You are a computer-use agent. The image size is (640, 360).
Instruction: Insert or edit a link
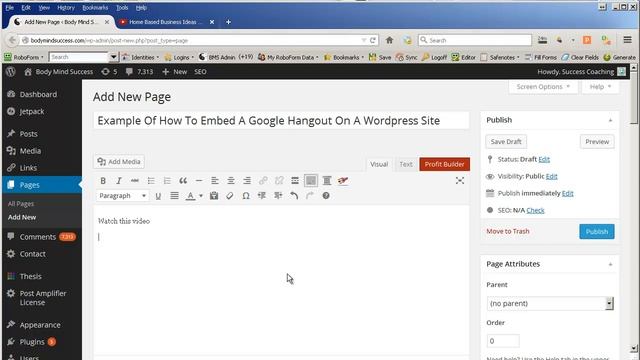click(263, 180)
